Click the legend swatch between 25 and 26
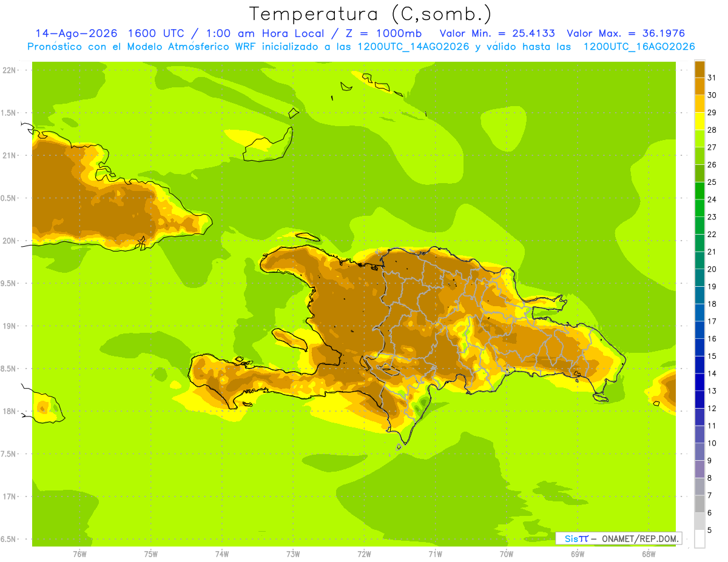The height and width of the screenshot is (562, 728). click(x=699, y=173)
